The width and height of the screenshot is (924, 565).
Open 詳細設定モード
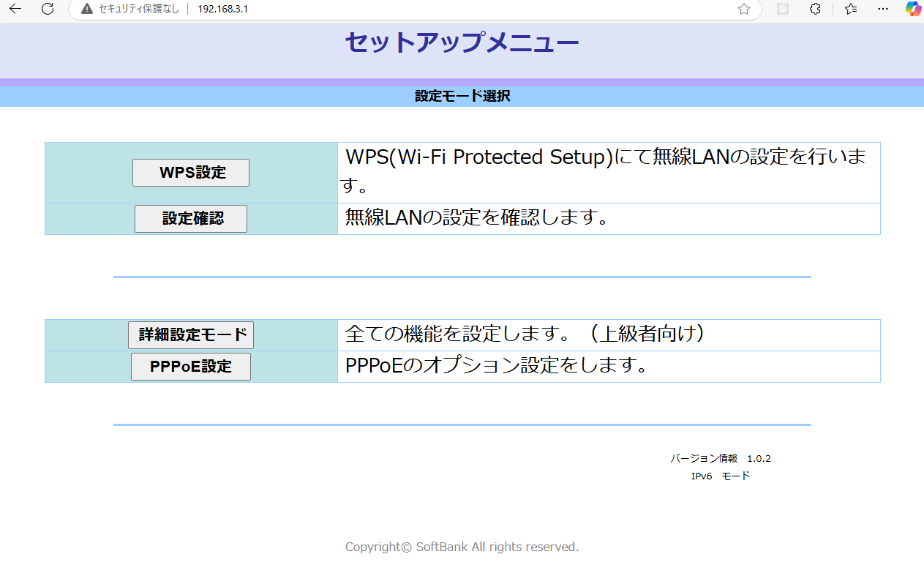(191, 335)
